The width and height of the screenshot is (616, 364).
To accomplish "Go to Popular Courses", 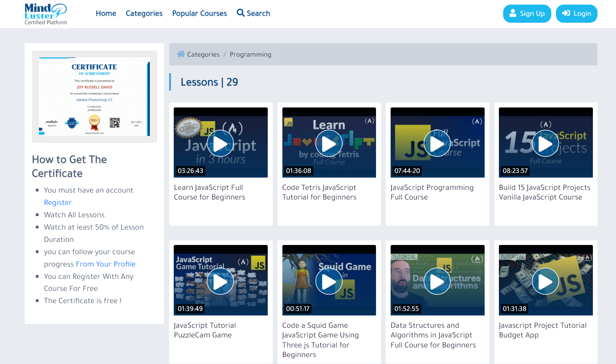I will pyautogui.click(x=200, y=13).
